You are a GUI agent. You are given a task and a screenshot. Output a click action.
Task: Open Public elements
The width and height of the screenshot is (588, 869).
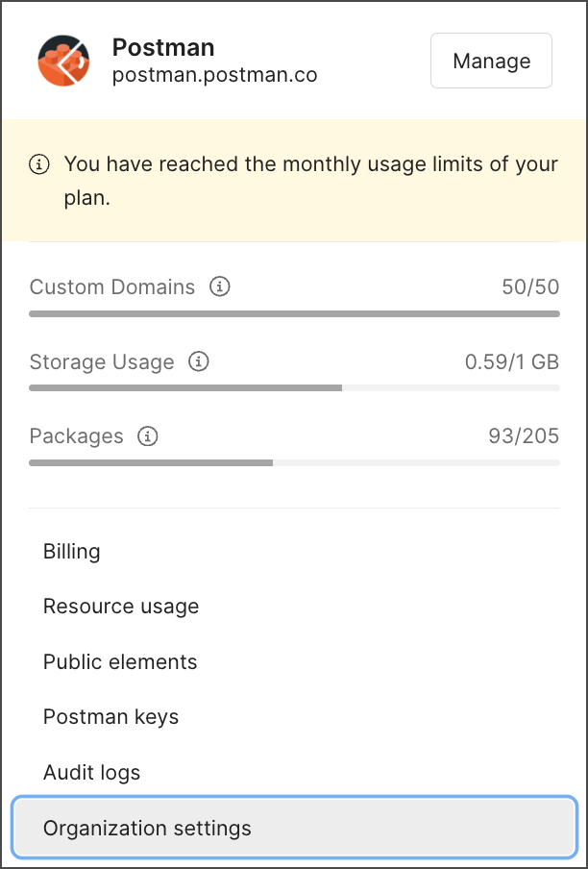pyautogui.click(x=120, y=661)
